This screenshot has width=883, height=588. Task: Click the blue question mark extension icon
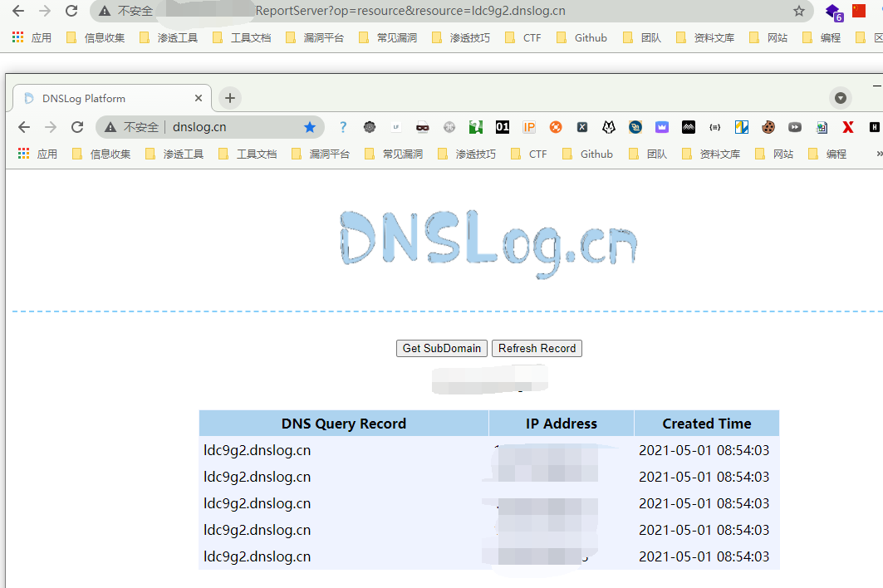[342, 127]
